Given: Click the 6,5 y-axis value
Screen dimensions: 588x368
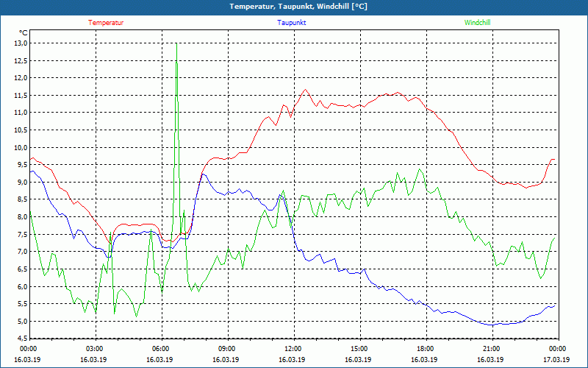Looking at the screenshot, I should [x=22, y=269].
